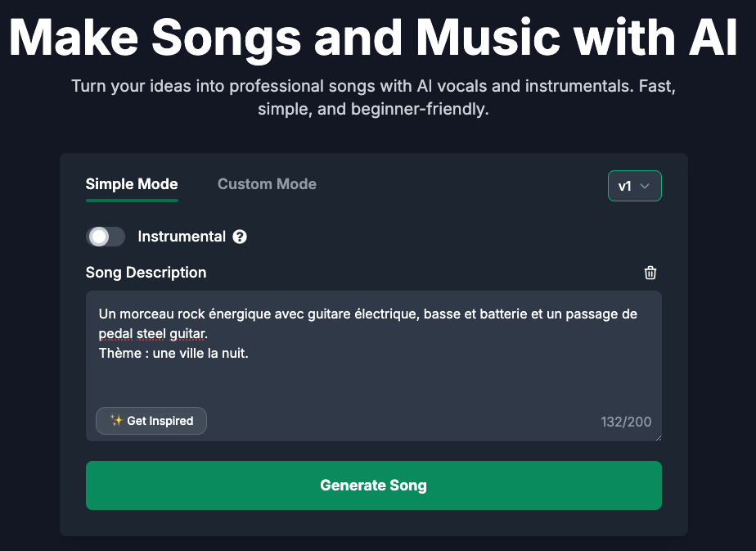Choose a version from the v1 menu
756x551 pixels.
pos(635,186)
